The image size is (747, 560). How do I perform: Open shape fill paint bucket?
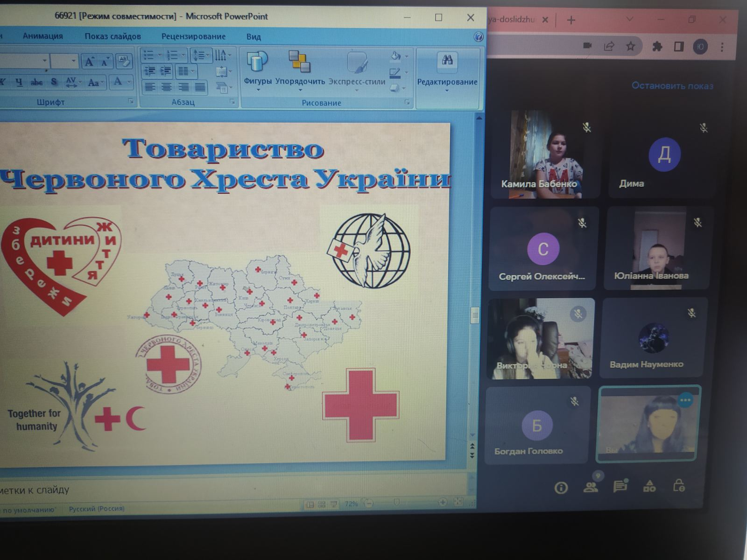pyautogui.click(x=398, y=56)
